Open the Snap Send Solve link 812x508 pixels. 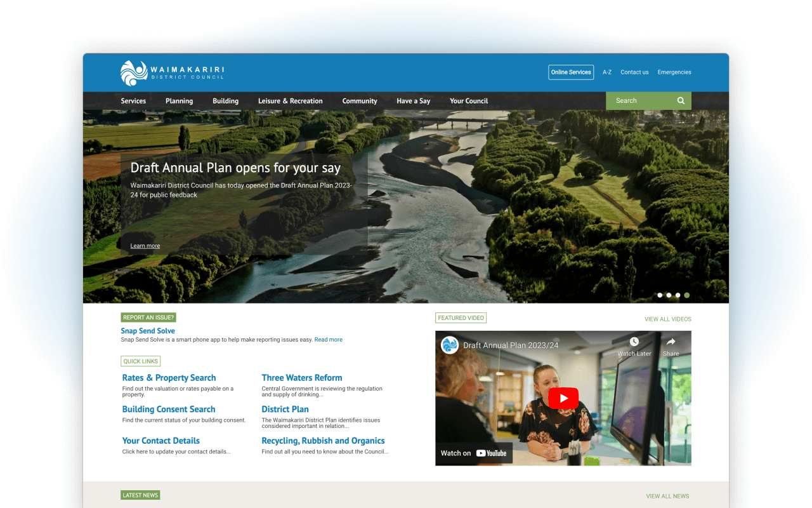pos(148,331)
